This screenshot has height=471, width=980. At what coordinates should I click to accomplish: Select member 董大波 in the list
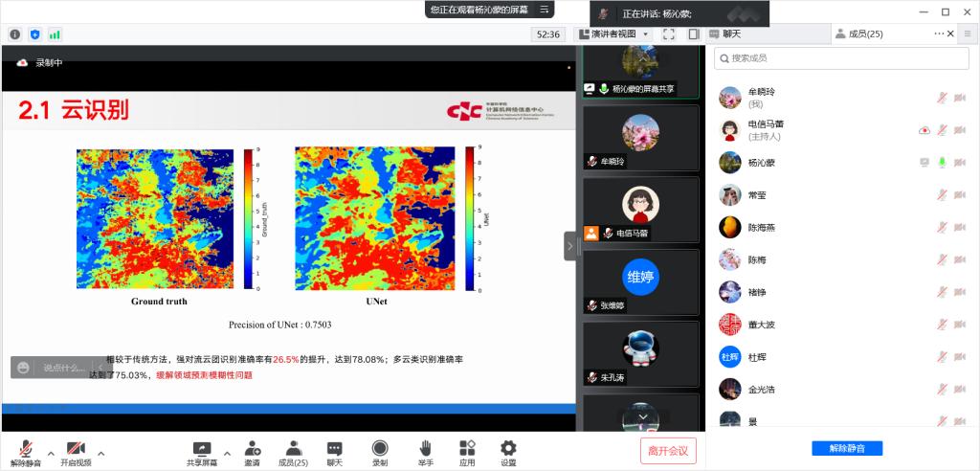[x=841, y=325]
